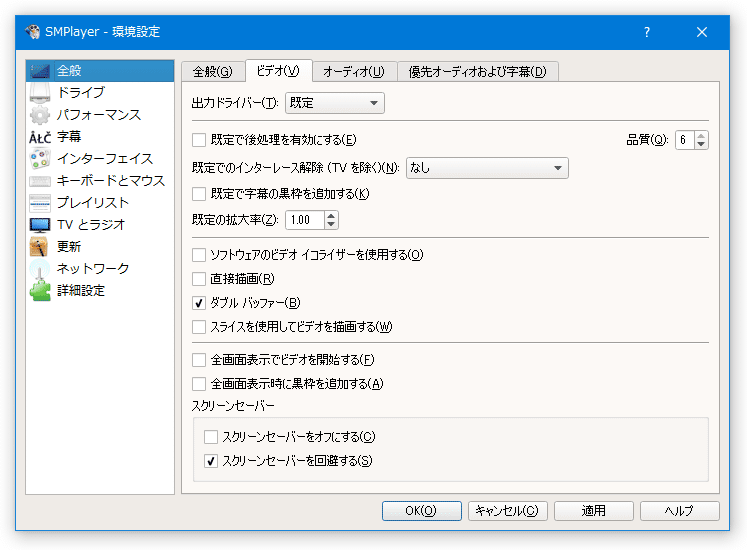Check the 直接描画 option
The height and width of the screenshot is (550, 747).
point(199,279)
